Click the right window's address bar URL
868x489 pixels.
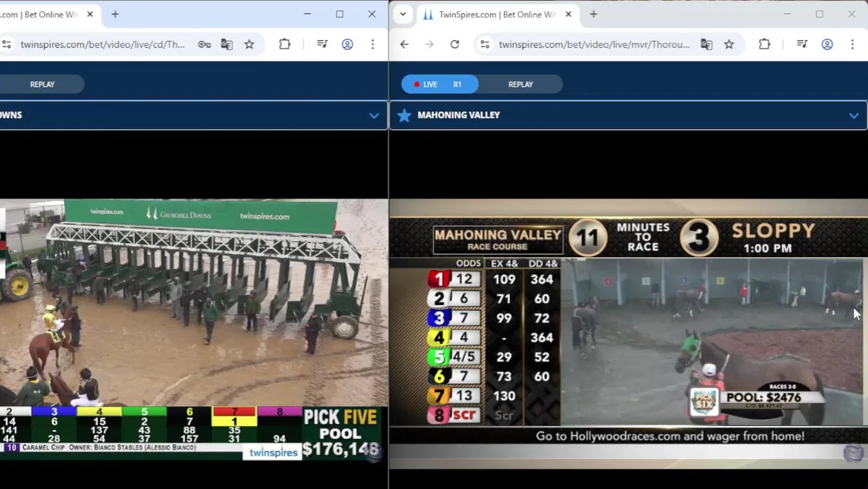pyautogui.click(x=594, y=45)
